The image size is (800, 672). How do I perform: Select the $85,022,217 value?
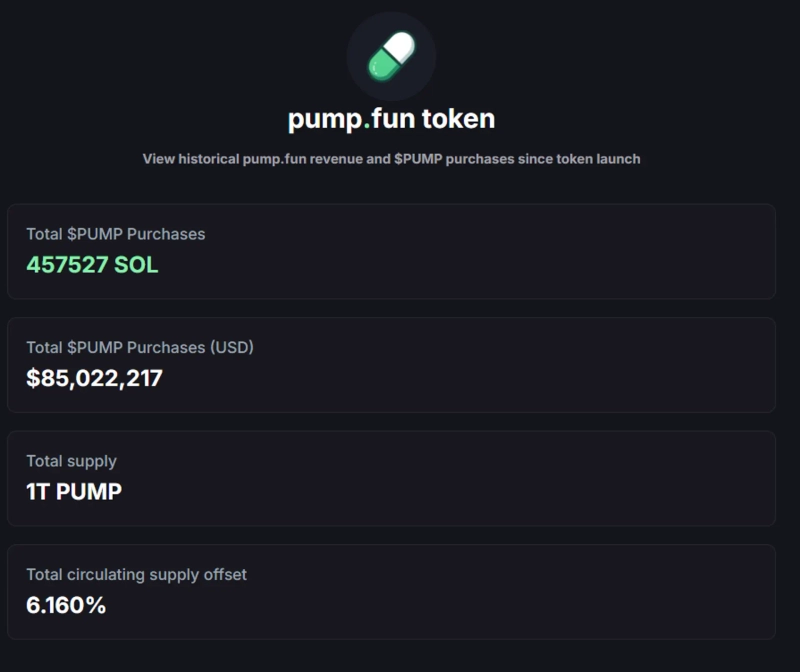click(94, 378)
